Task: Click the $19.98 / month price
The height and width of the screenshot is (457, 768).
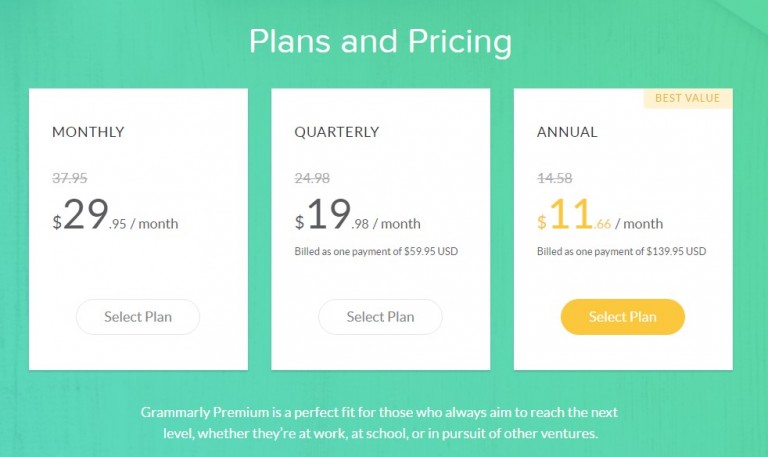Action: (x=357, y=215)
